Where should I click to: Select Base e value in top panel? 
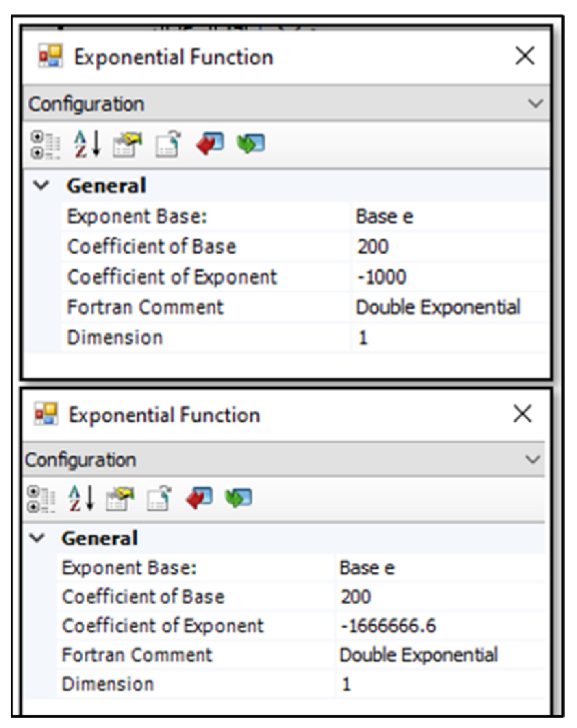click(384, 217)
